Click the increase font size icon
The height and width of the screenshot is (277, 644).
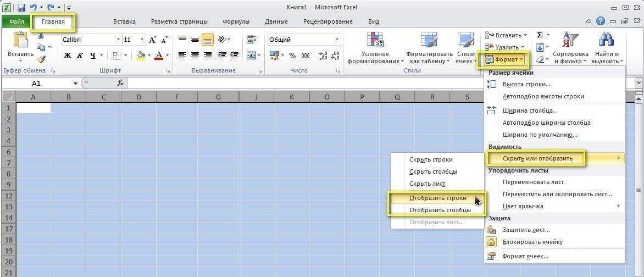153,40
